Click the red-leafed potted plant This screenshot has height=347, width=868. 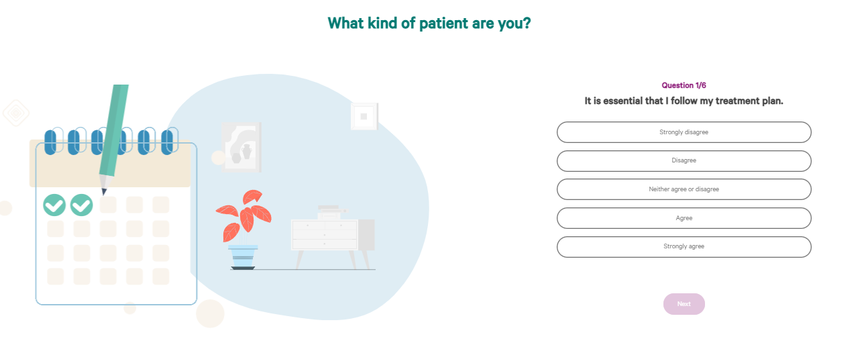pyautogui.click(x=243, y=230)
